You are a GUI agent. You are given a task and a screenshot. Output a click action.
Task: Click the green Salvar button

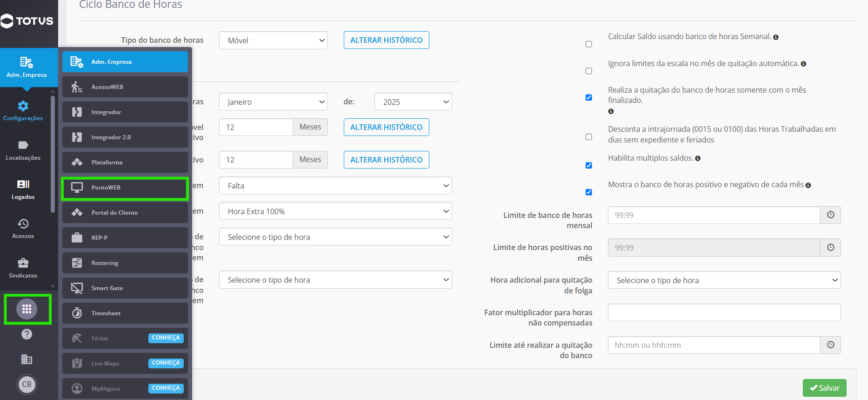click(x=824, y=388)
